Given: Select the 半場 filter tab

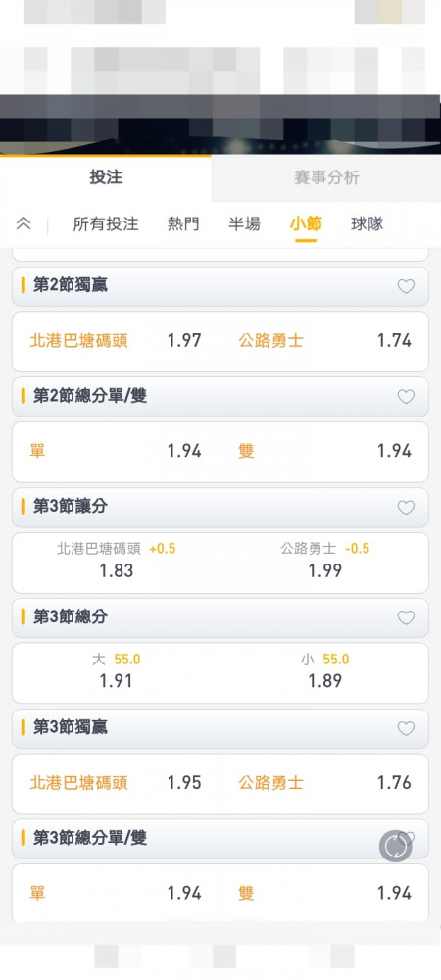Looking at the screenshot, I should point(244,223).
